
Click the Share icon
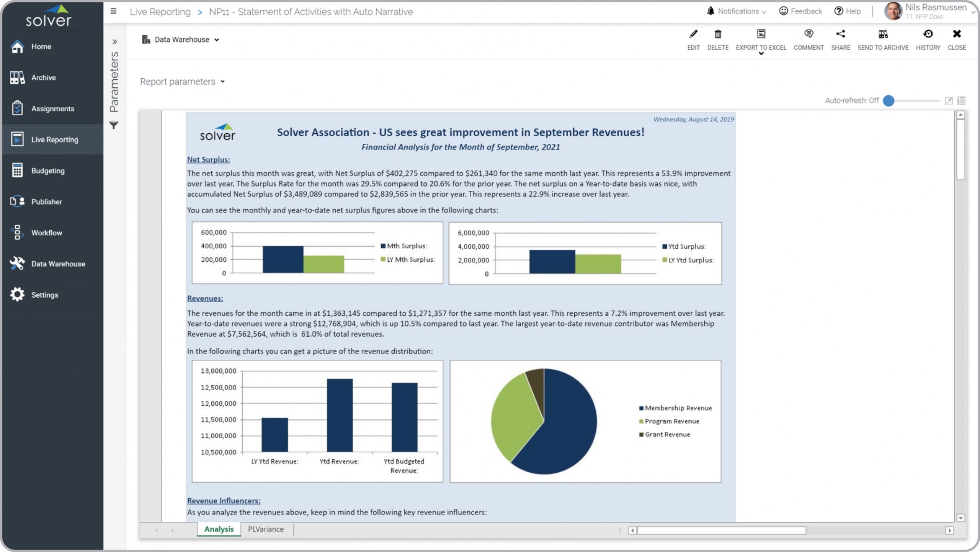coord(840,34)
